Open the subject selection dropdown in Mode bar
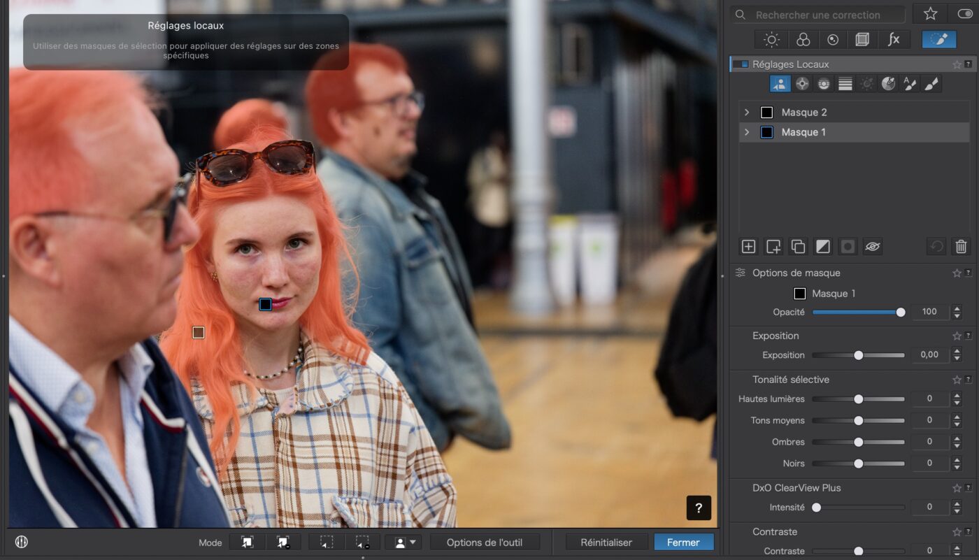Screen dimensions: 979x560 pos(403,543)
